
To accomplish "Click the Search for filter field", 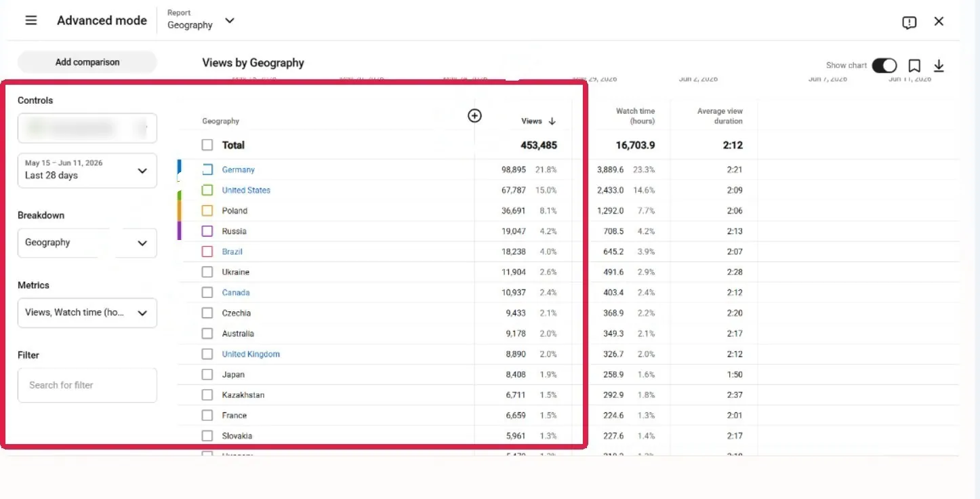I will (87, 385).
